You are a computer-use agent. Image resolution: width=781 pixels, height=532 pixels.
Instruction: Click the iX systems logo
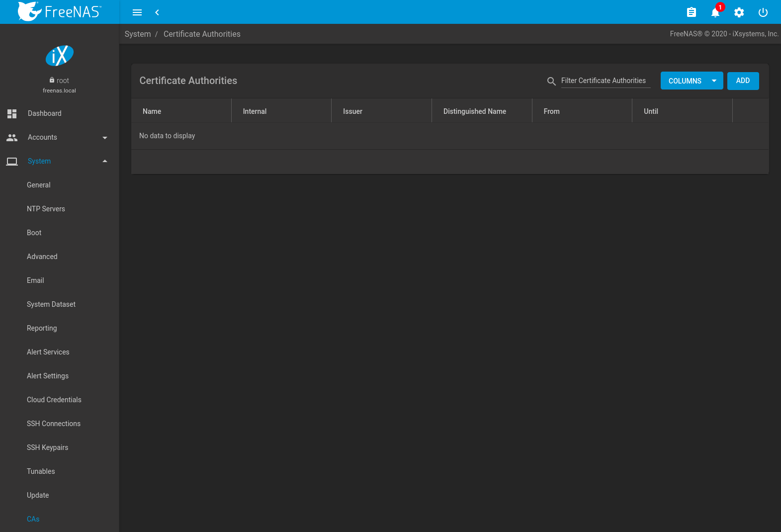(x=60, y=56)
